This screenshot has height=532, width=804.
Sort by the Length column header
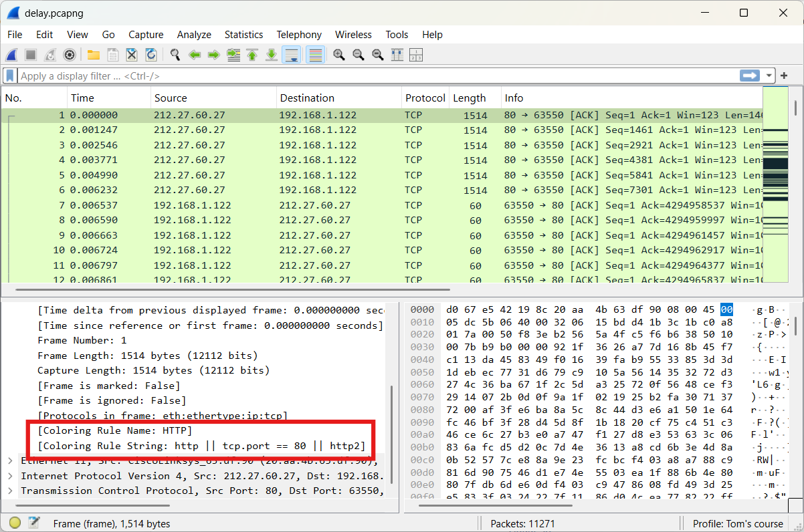[474, 98]
